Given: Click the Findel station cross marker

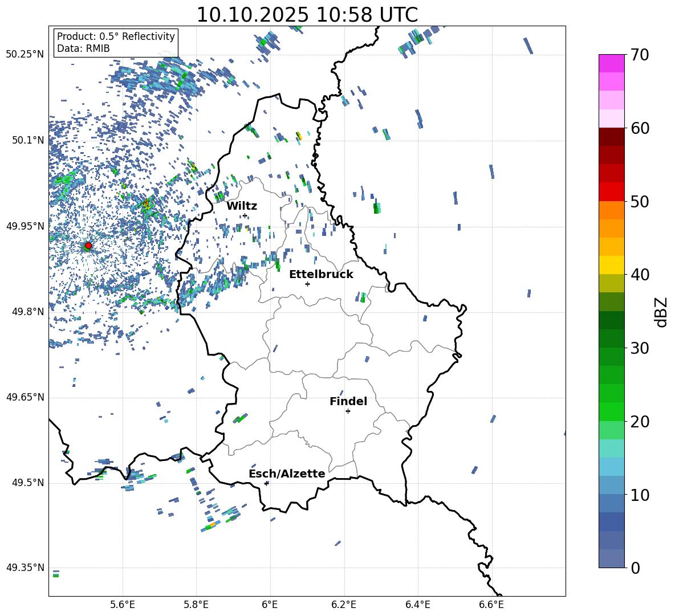Looking at the screenshot, I should click(x=348, y=411).
